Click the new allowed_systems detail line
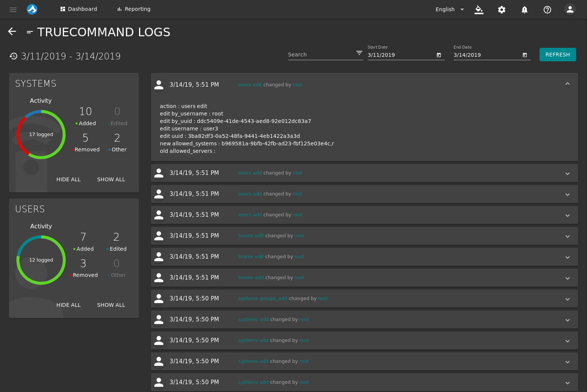587x392 pixels. click(x=247, y=143)
